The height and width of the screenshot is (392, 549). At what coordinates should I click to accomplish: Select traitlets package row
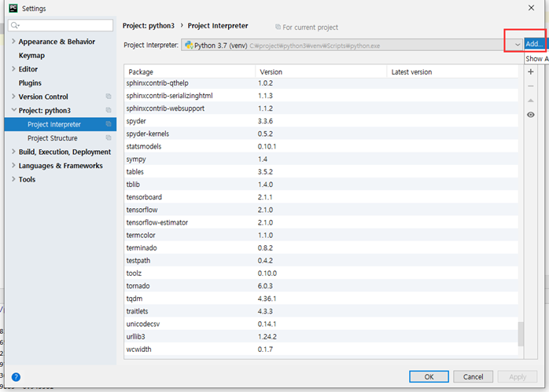[x=321, y=311]
